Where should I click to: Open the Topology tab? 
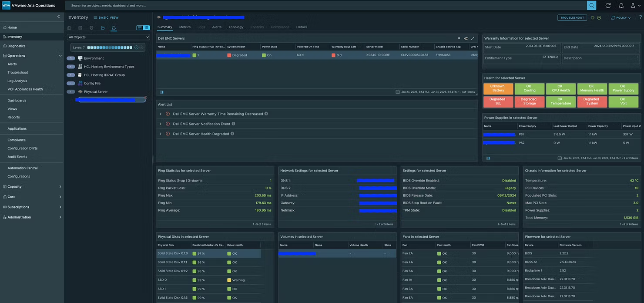[x=236, y=27]
